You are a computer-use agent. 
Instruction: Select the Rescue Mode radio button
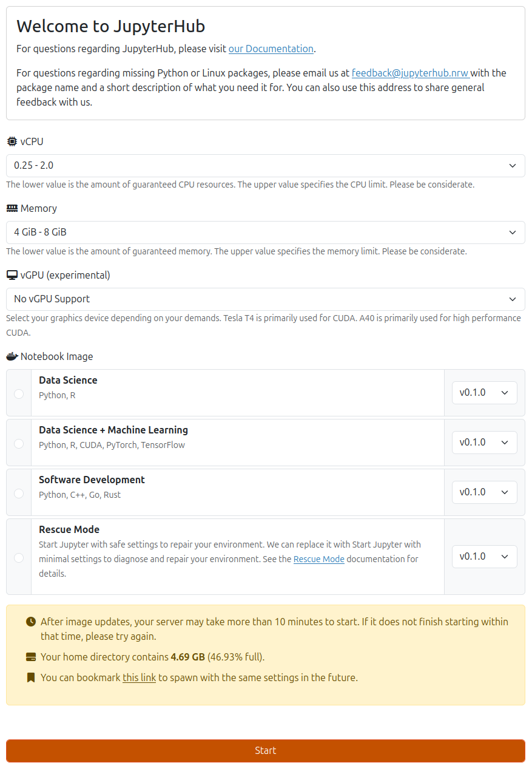(19, 557)
